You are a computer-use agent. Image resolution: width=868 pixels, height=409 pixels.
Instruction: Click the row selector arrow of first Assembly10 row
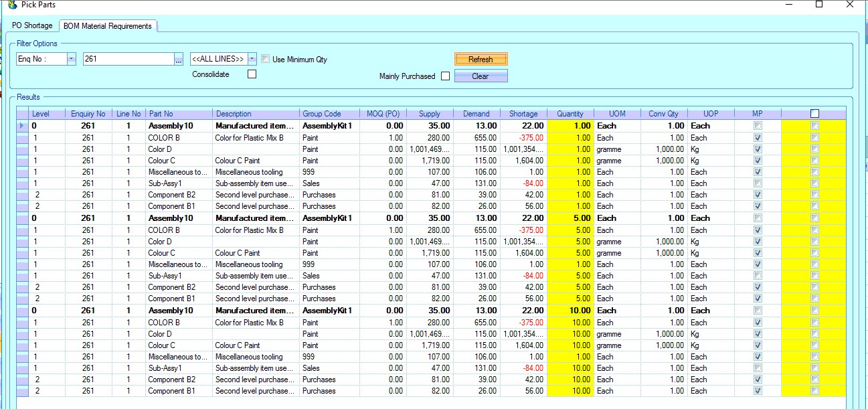coord(23,126)
